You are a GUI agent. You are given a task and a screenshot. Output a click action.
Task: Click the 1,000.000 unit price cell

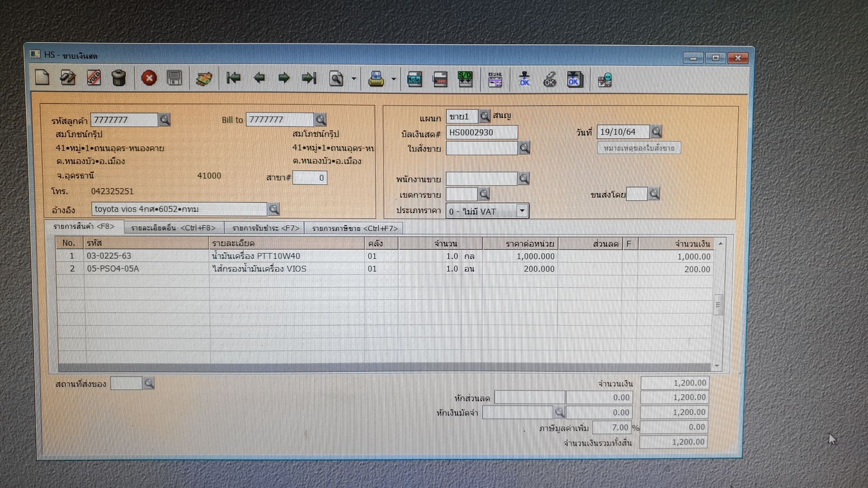[x=520, y=256]
